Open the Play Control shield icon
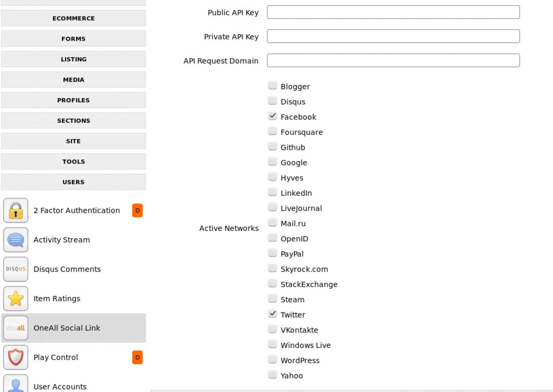The height and width of the screenshot is (392, 553). (x=16, y=357)
